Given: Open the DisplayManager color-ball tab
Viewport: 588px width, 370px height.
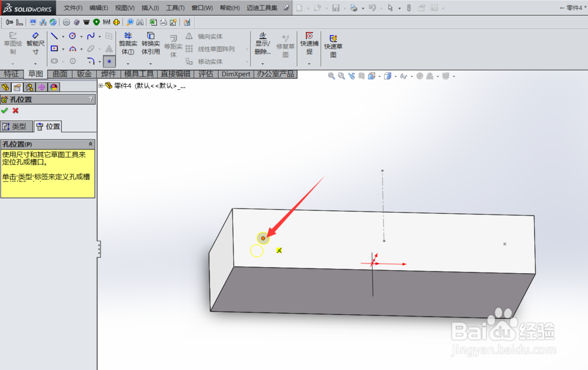Looking at the screenshot, I should 54,88.
